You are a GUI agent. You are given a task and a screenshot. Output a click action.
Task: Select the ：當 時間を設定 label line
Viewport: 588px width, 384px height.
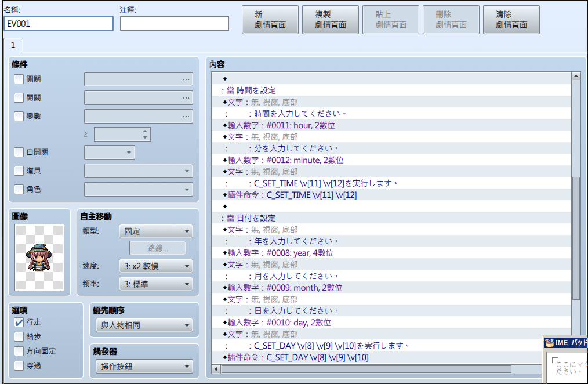coord(391,90)
